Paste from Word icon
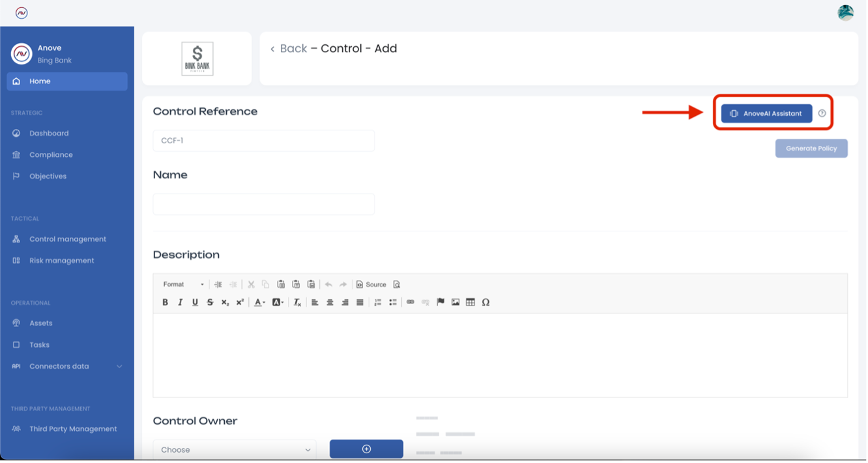 click(311, 285)
